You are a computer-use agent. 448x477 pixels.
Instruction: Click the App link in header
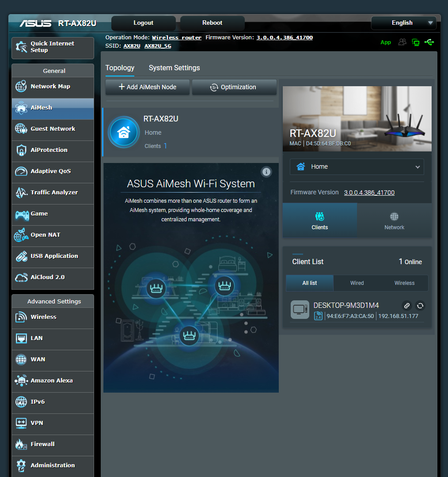point(386,42)
